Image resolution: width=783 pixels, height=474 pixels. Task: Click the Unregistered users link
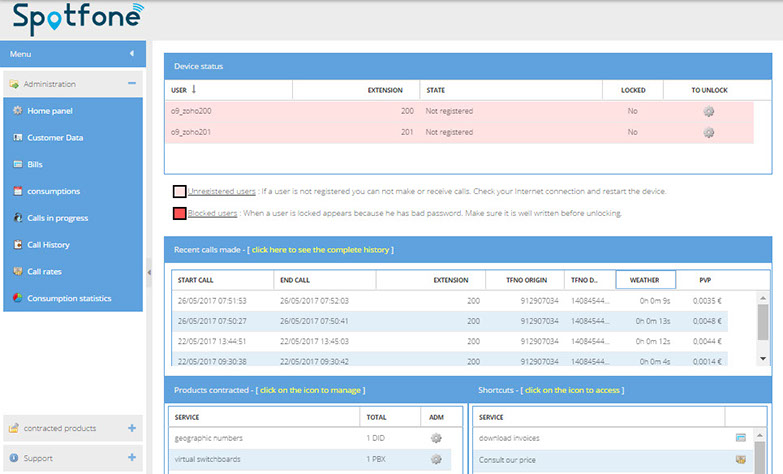212,191
